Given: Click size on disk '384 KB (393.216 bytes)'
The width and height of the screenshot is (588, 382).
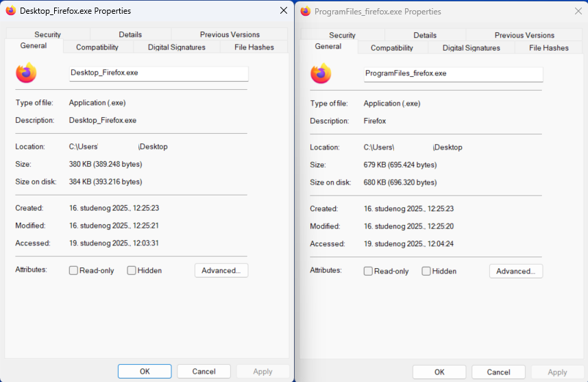Looking at the screenshot, I should [106, 182].
